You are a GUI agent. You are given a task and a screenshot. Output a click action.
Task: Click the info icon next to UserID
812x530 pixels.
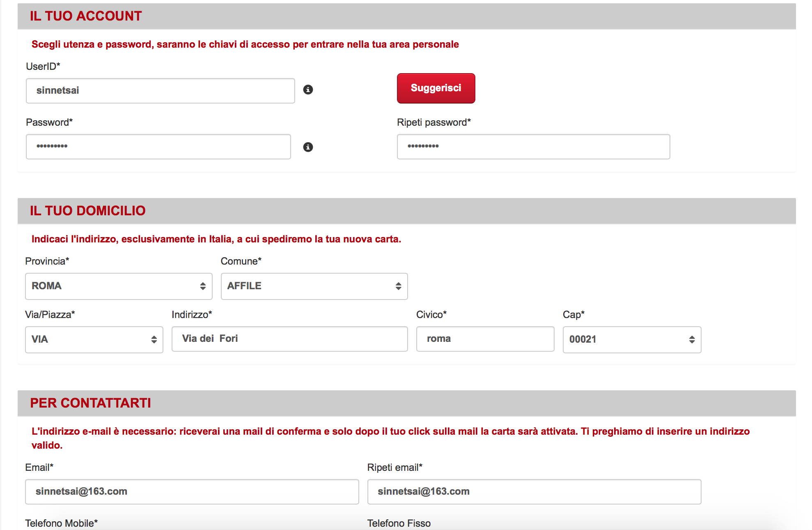tap(308, 90)
